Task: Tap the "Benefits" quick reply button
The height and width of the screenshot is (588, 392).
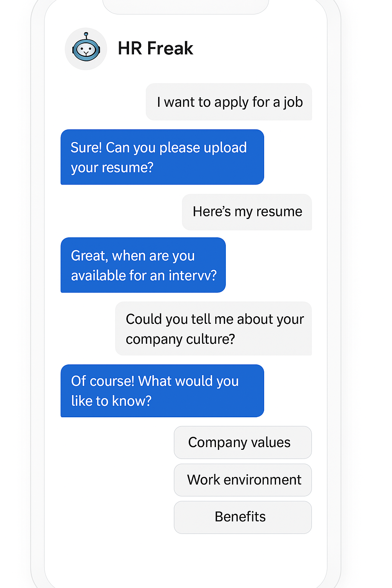Action: coord(242,517)
